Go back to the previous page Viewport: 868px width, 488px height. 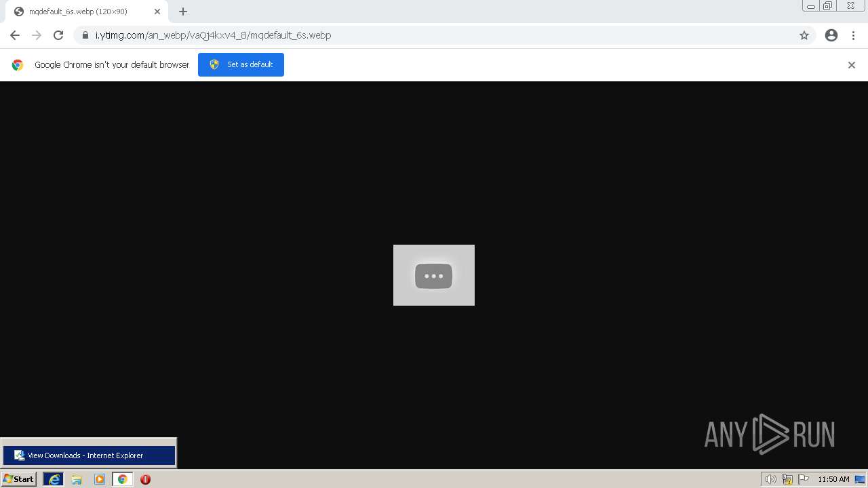(15, 35)
